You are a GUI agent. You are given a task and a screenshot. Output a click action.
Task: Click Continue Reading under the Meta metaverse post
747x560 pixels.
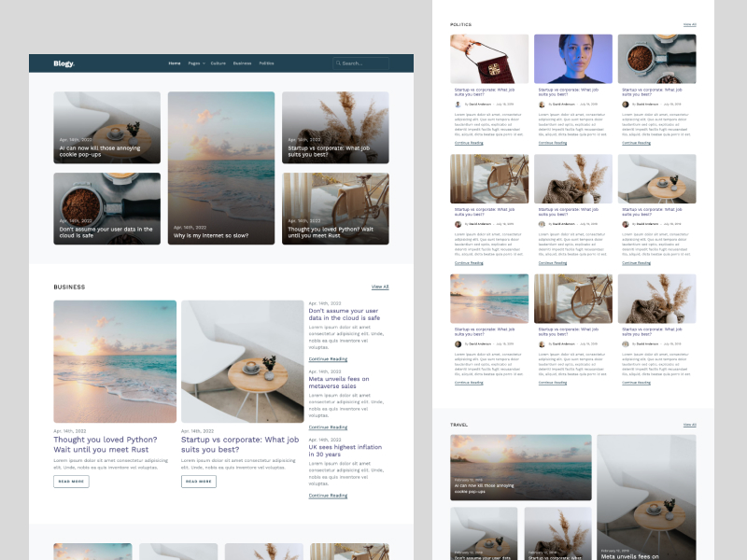(328, 427)
